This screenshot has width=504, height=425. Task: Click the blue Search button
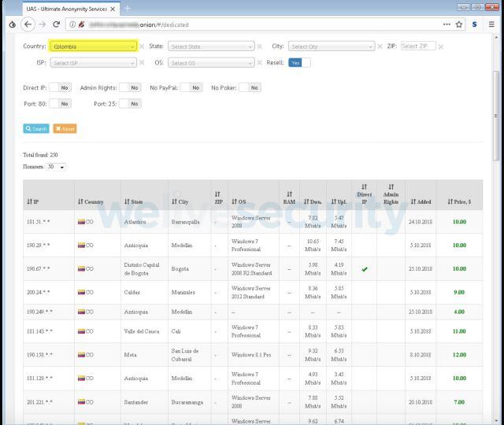pos(36,128)
